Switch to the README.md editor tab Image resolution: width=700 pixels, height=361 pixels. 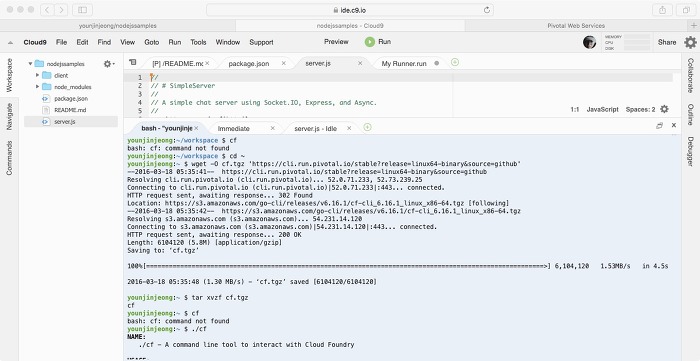coord(178,64)
